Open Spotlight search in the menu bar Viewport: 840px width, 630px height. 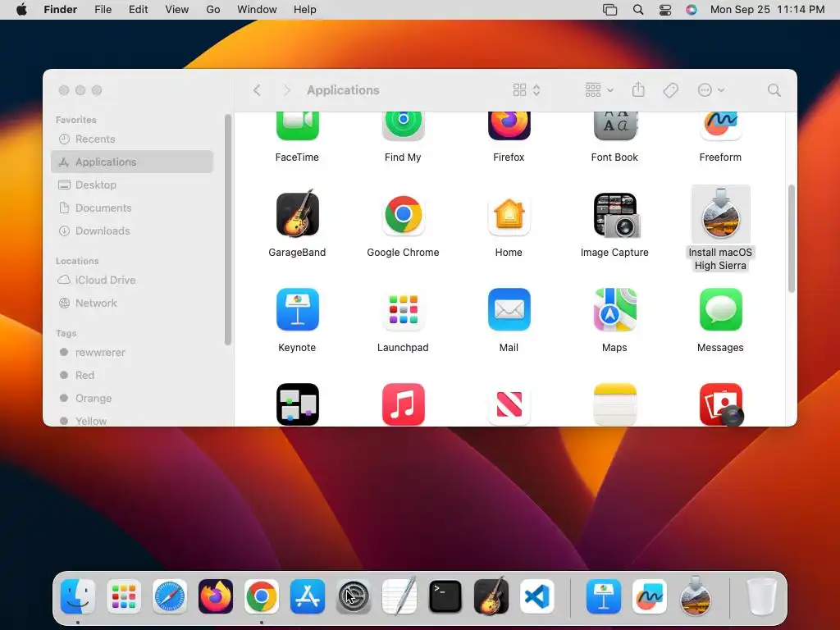pyautogui.click(x=638, y=10)
